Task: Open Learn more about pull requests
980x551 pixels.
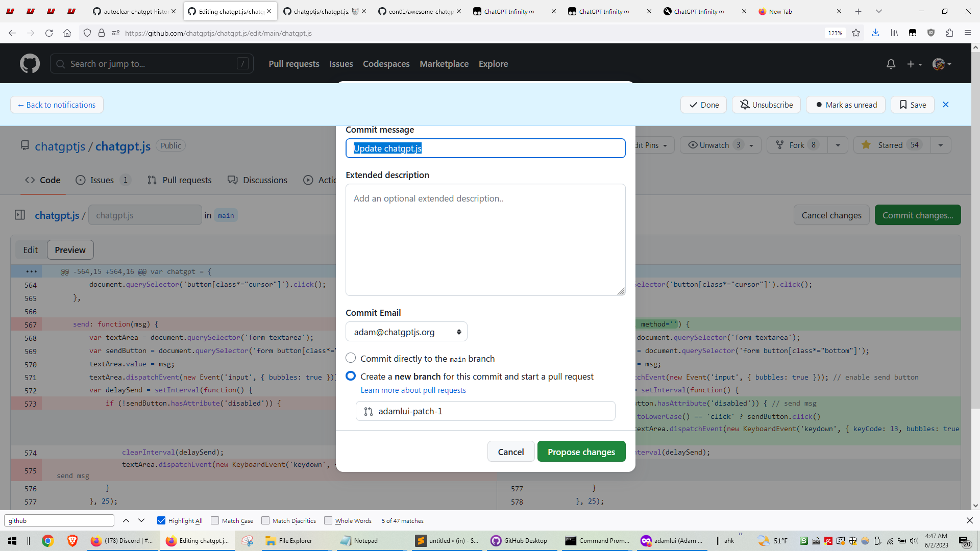Action: point(413,390)
